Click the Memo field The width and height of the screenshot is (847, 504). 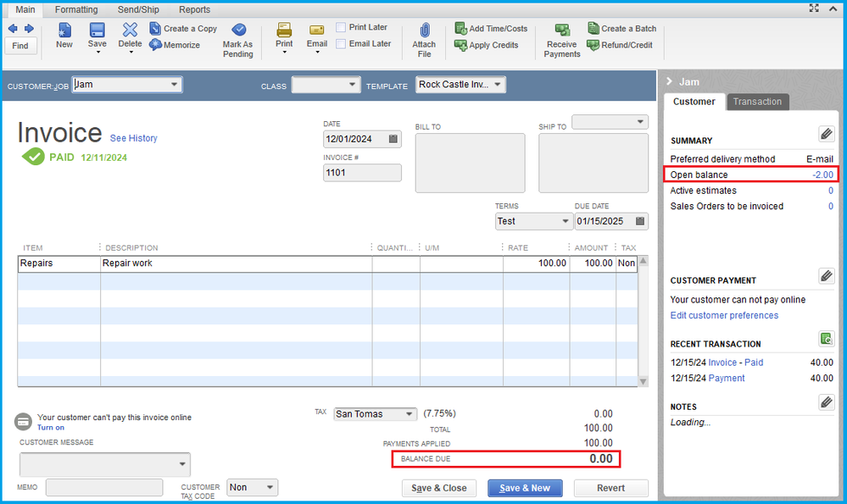tap(104, 487)
